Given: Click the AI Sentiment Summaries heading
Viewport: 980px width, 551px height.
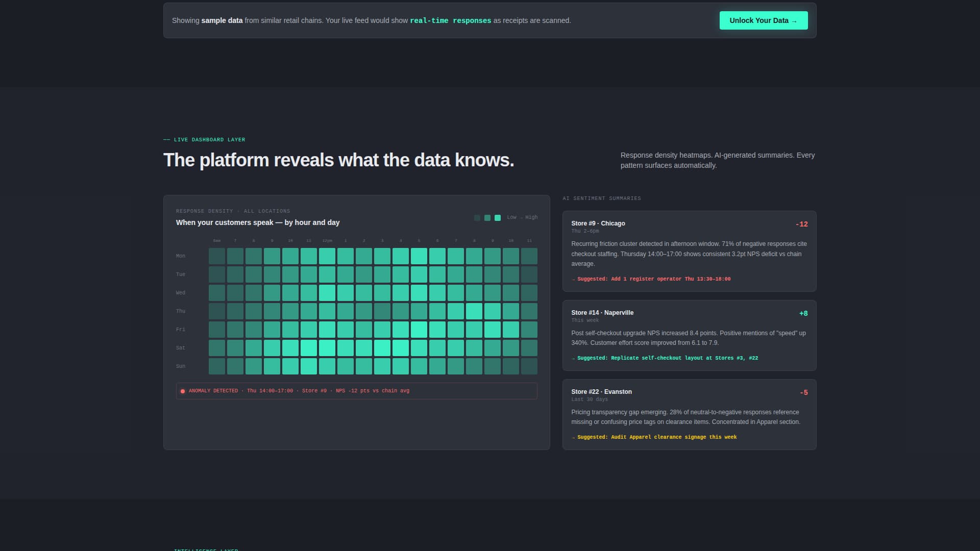Looking at the screenshot, I should tap(602, 198).
